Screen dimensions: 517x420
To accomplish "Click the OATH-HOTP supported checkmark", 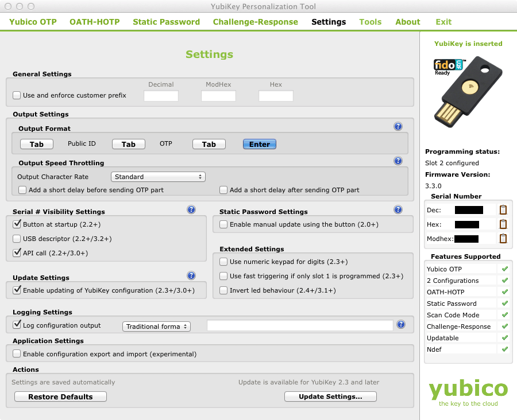I will [x=504, y=292].
